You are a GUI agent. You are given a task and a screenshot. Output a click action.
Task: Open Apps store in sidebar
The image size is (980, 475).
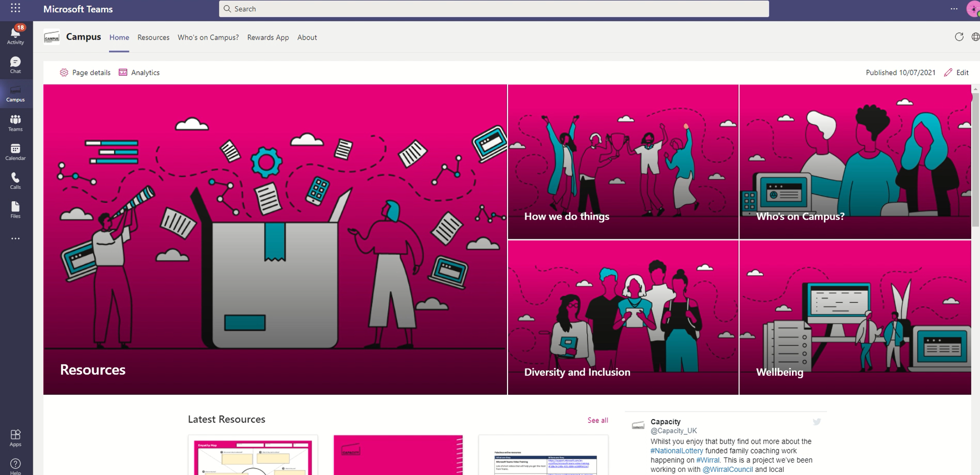click(x=15, y=438)
